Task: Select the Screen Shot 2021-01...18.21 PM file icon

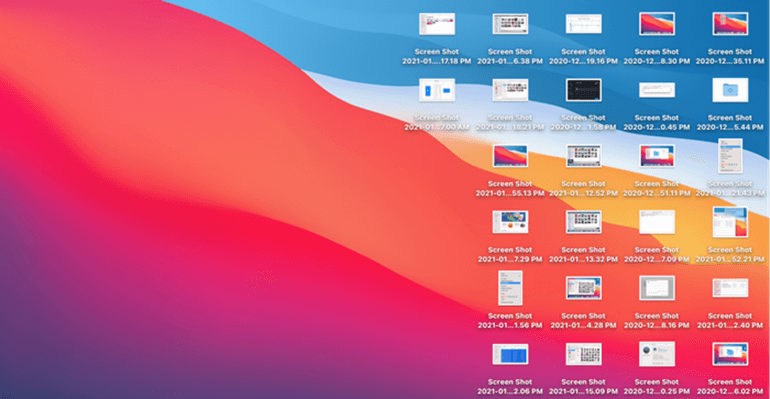Action: 510,90
